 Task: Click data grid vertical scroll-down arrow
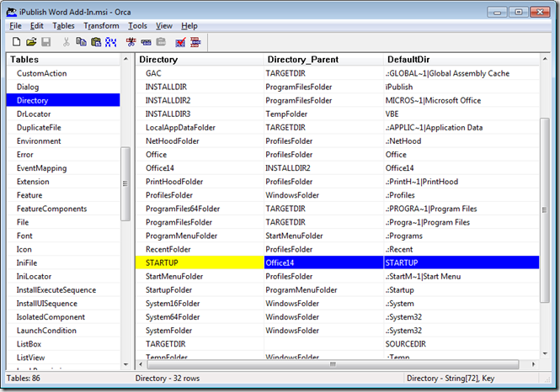(x=545, y=354)
